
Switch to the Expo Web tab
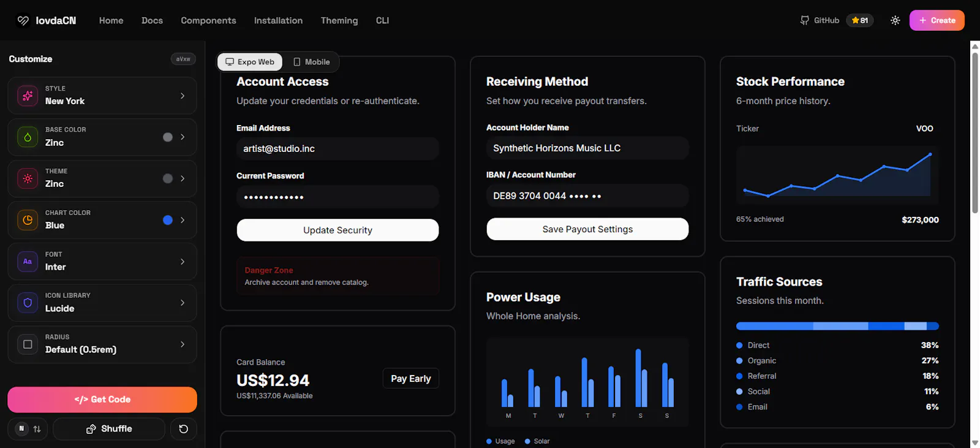point(250,62)
